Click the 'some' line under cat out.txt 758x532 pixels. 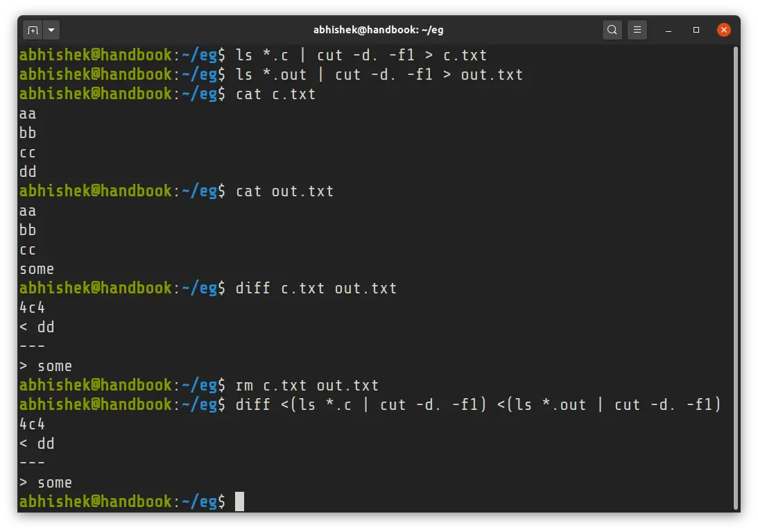click(37, 268)
